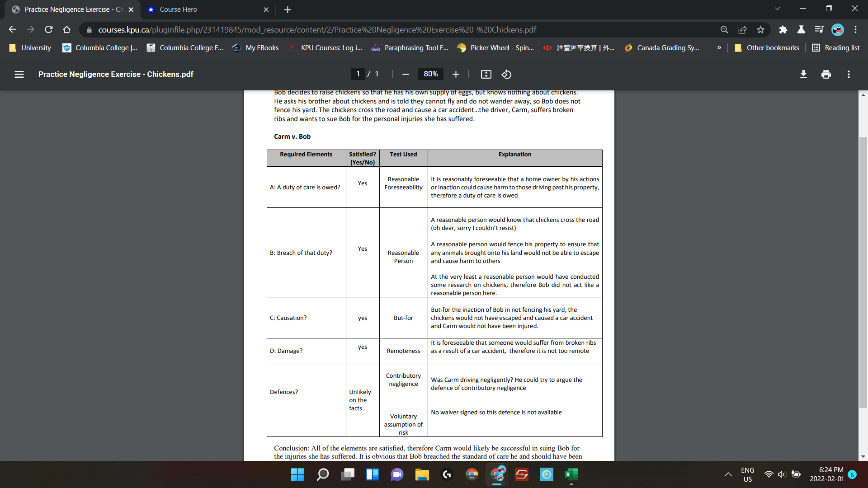This screenshot has width=868, height=488.
Task: Rotate the PDF counterclockwise
Action: pos(506,74)
